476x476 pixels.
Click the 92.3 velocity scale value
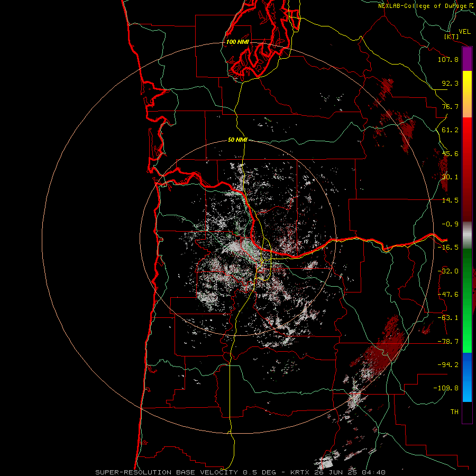point(450,83)
